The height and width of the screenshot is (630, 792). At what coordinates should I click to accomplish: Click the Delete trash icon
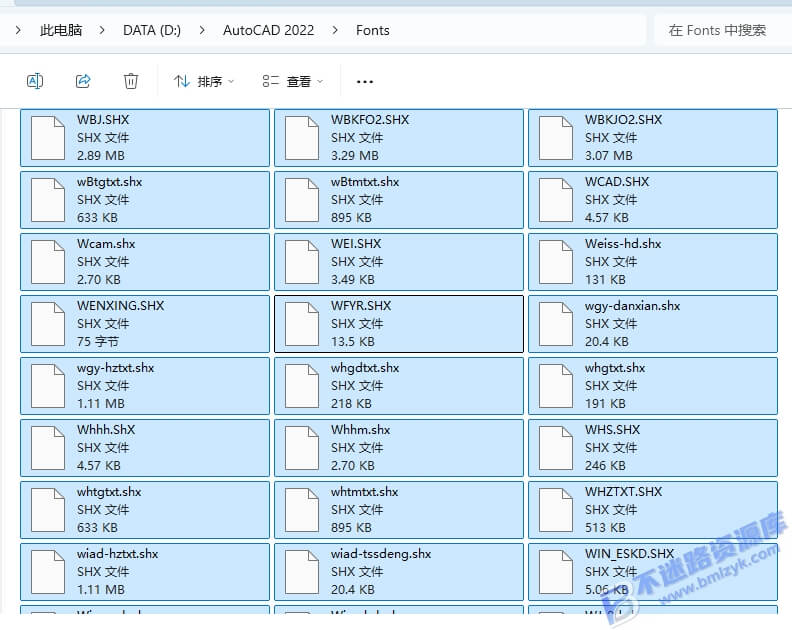(131, 81)
